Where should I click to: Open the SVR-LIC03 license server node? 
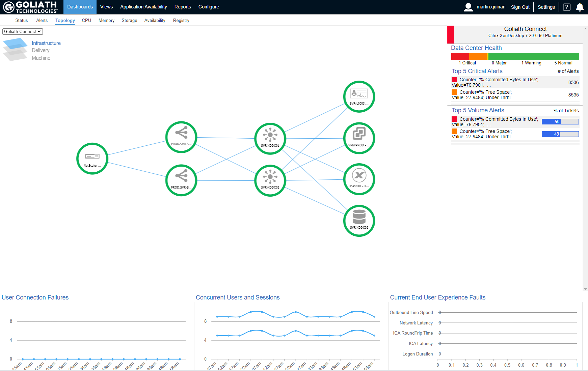(x=359, y=96)
